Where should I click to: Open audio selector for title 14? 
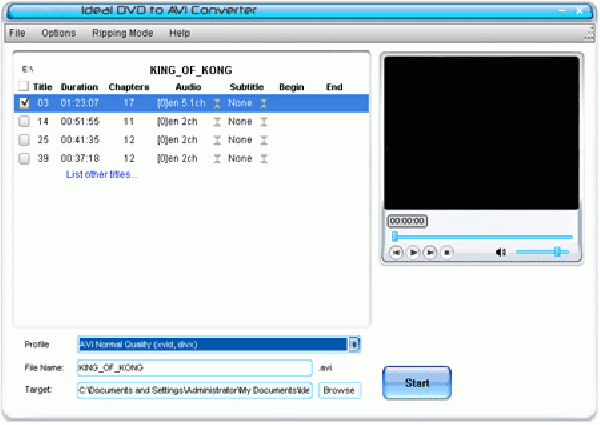click(x=217, y=122)
